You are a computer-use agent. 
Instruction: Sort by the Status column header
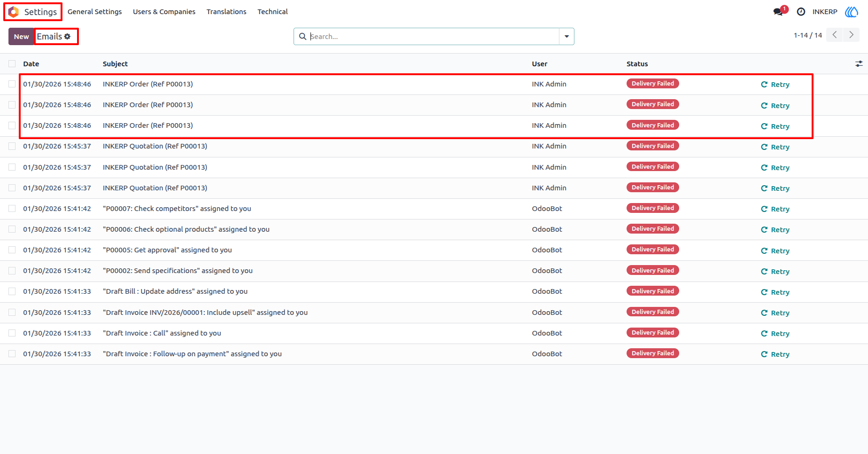[x=637, y=64]
